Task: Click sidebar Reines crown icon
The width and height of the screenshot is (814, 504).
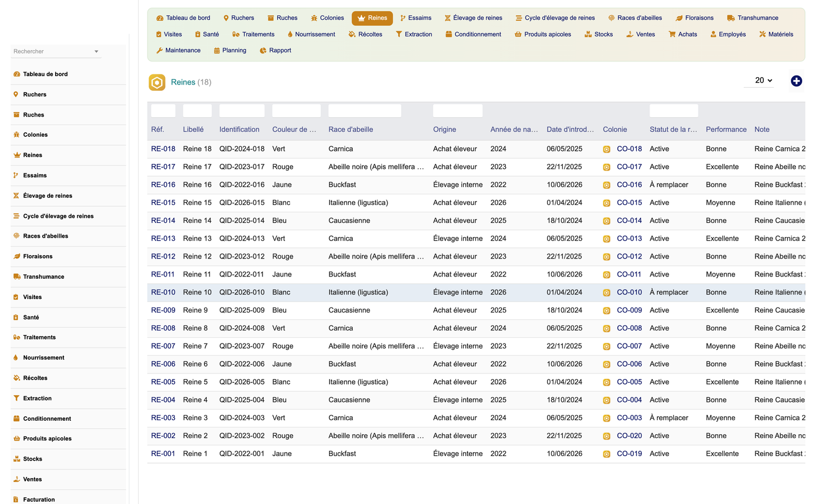Action: click(16, 155)
